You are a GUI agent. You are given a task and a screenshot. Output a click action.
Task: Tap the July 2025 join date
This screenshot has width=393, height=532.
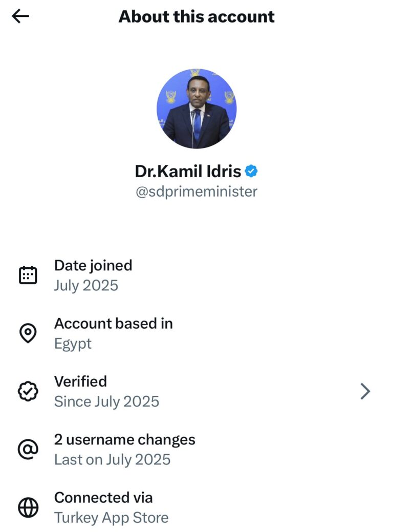tap(86, 285)
